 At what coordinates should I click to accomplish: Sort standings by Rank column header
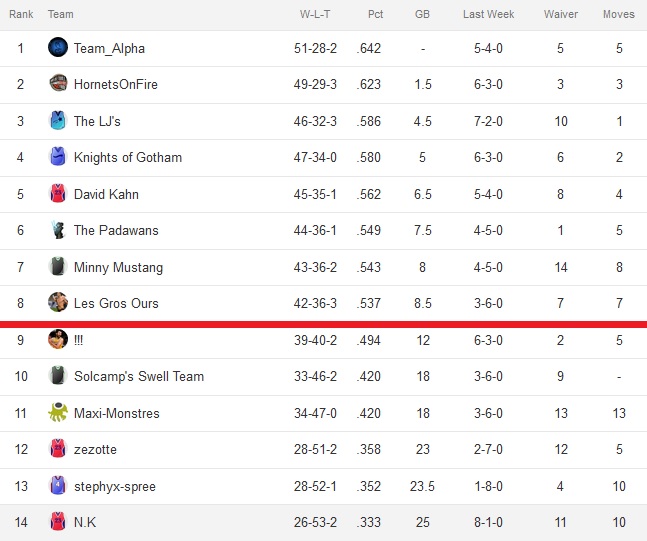pyautogui.click(x=21, y=14)
